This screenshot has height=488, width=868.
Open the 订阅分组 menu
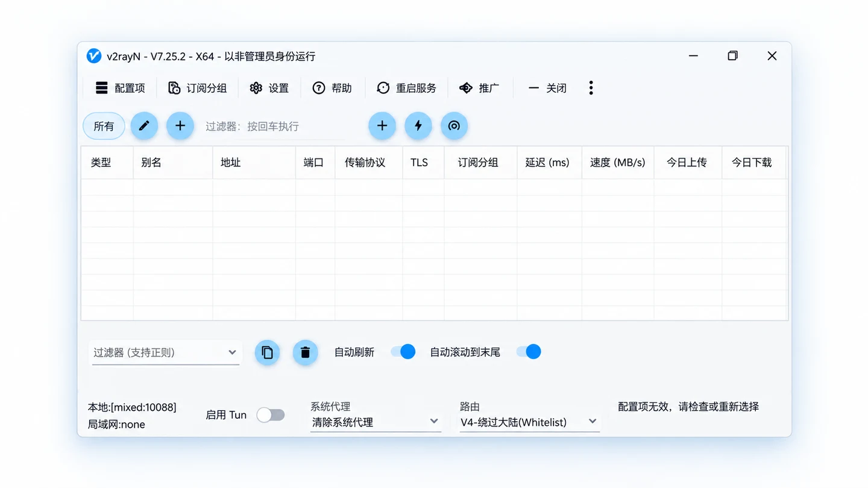[x=197, y=88]
